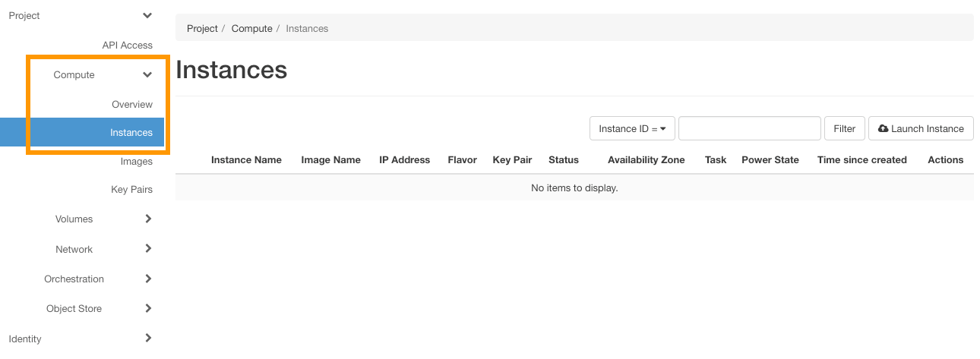
Task: Open the Key Pairs page
Action: (131, 190)
